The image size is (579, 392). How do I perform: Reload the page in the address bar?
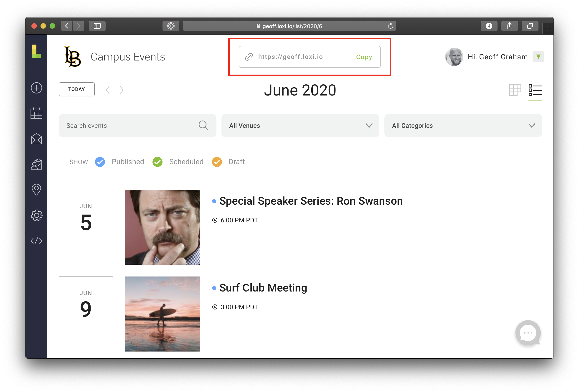click(x=390, y=26)
